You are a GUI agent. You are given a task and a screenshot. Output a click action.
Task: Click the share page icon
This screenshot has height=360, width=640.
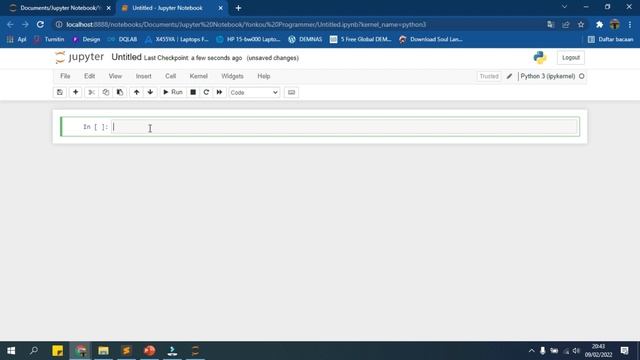click(566, 24)
